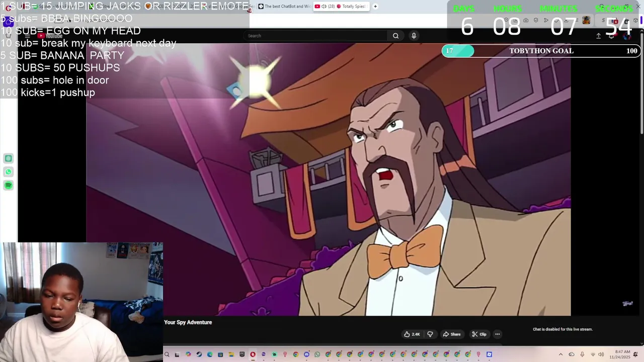Image resolution: width=644 pixels, height=362 pixels.
Task: Open YouTube notifications bell
Action: click(611, 36)
